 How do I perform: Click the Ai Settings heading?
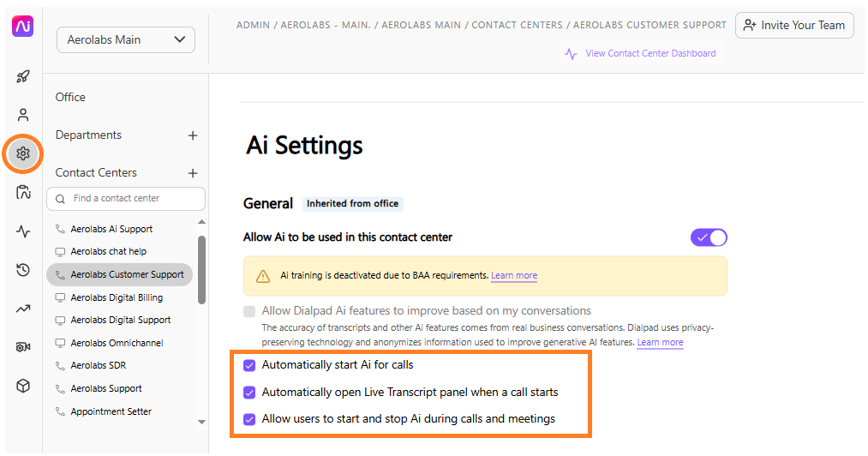[304, 146]
